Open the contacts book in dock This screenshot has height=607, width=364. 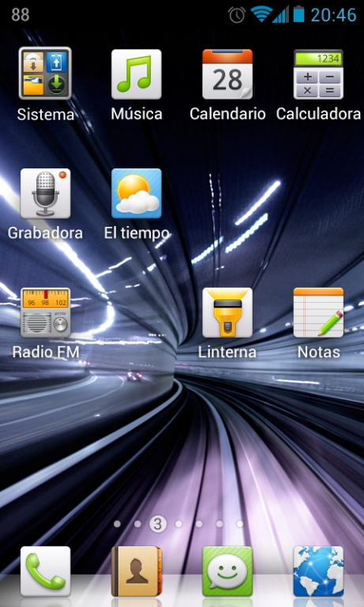click(136, 571)
